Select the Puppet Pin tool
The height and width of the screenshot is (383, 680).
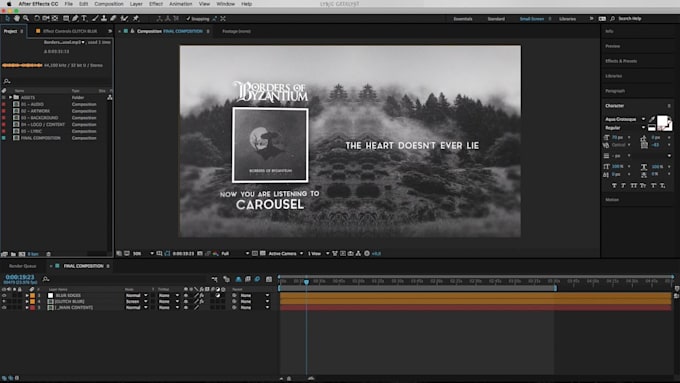pos(136,18)
